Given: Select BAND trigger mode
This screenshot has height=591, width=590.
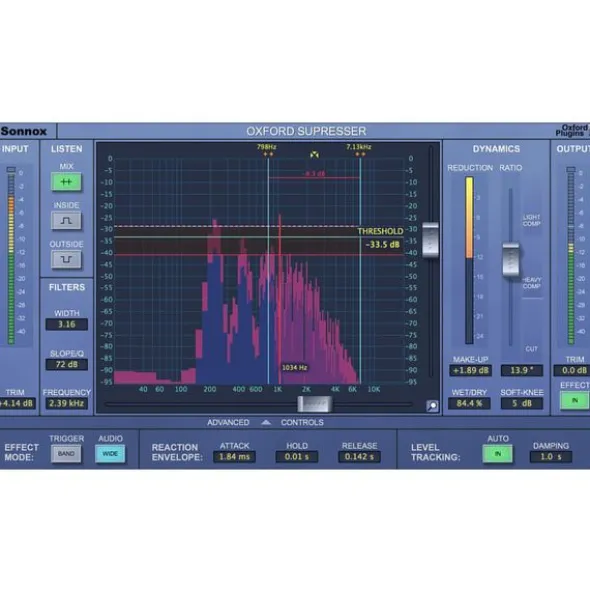Looking at the screenshot, I should [x=66, y=454].
